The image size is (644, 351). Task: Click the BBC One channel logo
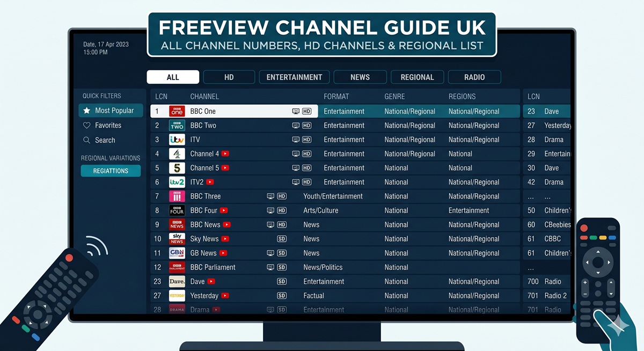(x=177, y=111)
